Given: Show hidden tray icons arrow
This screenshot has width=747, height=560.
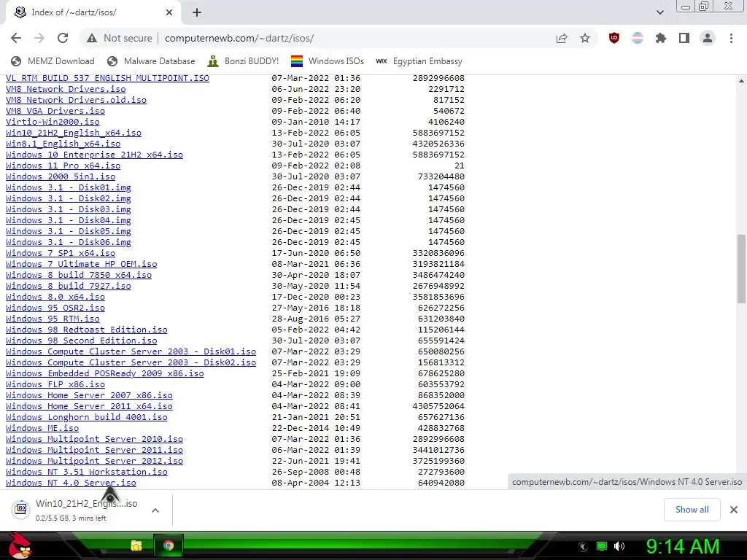Looking at the screenshot, I should pyautogui.click(x=583, y=546).
